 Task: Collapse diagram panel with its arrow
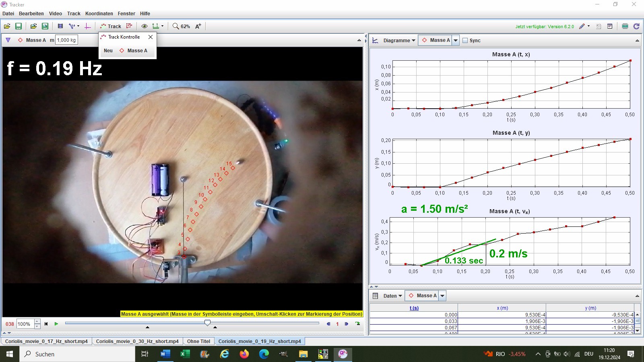(637, 41)
